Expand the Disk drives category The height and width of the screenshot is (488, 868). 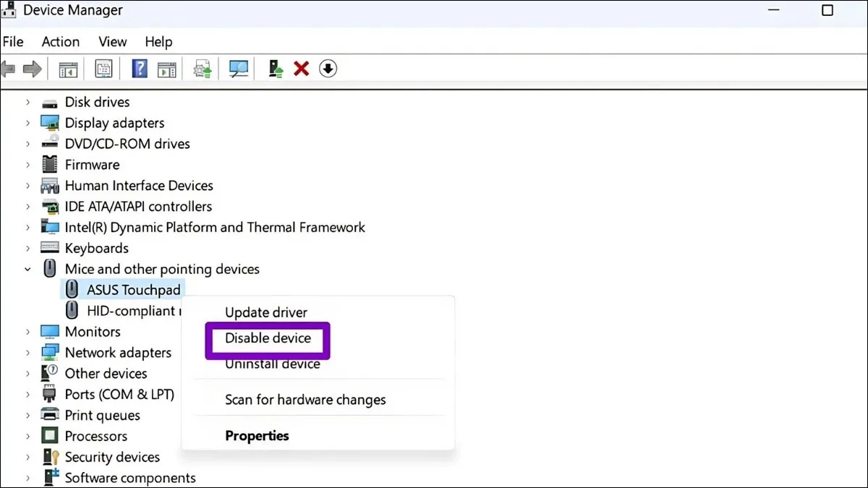coord(28,103)
